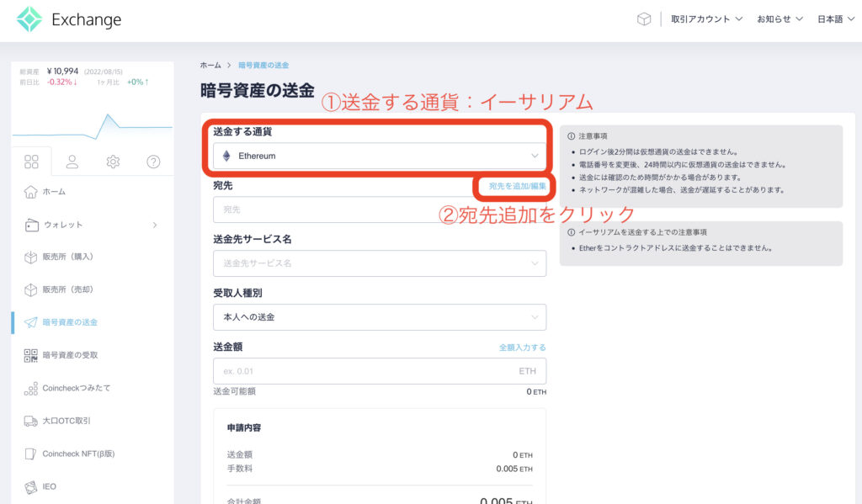
Task: Open the Ethereum currency dropdown
Action: coord(380,156)
